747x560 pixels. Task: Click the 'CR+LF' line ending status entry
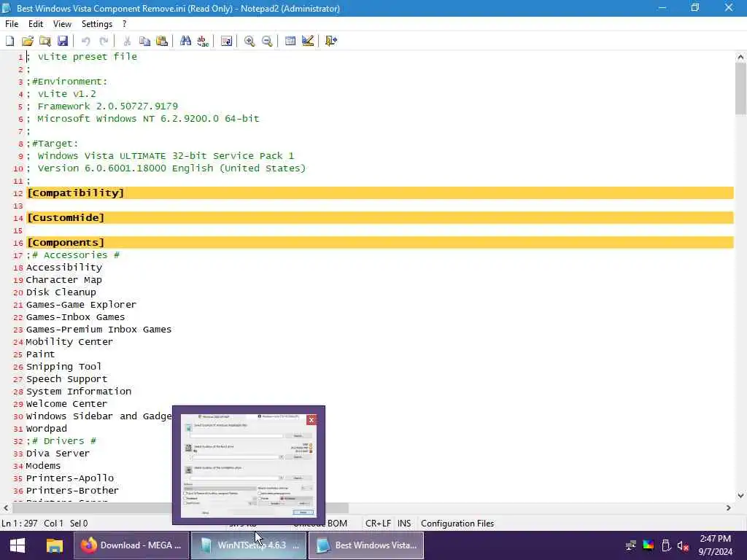click(x=378, y=524)
